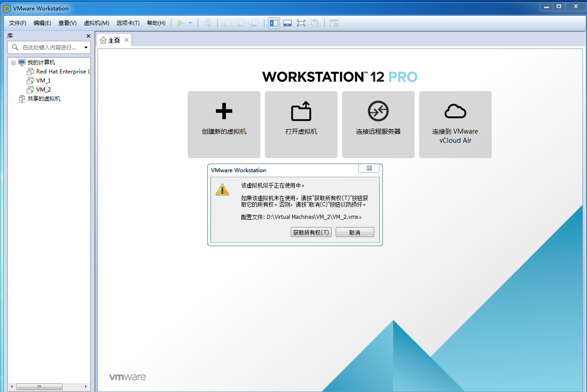
Task: Click the 共享的虚拟机 shared VMs icon
Action: [x=22, y=99]
